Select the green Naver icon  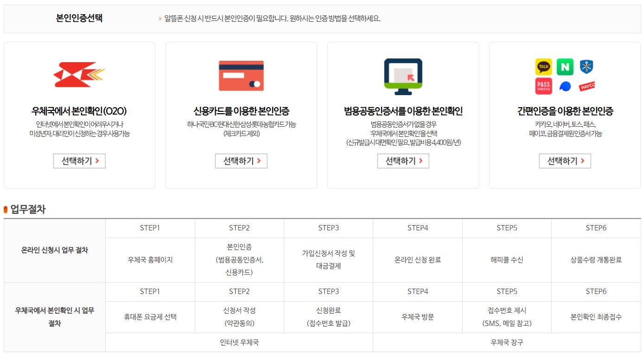click(565, 68)
